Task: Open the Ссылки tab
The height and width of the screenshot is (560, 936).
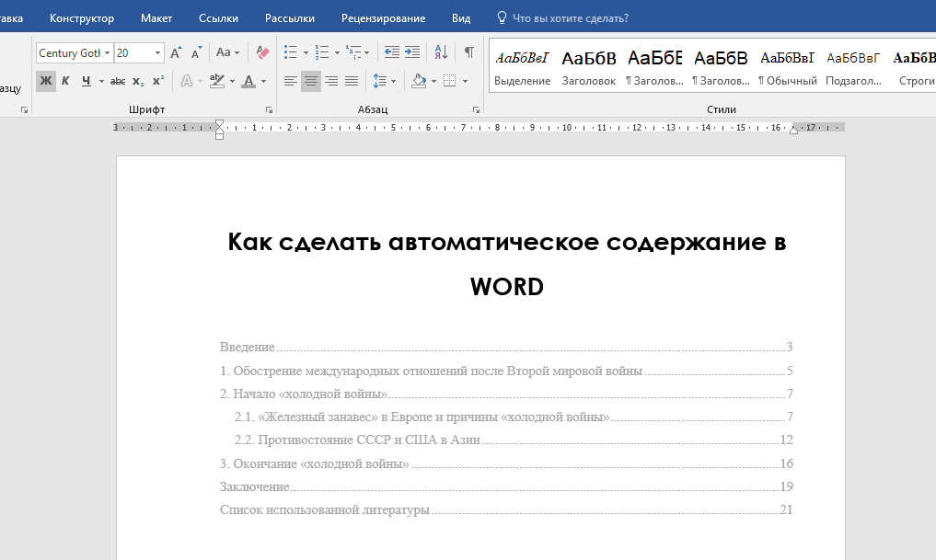Action: click(x=218, y=18)
